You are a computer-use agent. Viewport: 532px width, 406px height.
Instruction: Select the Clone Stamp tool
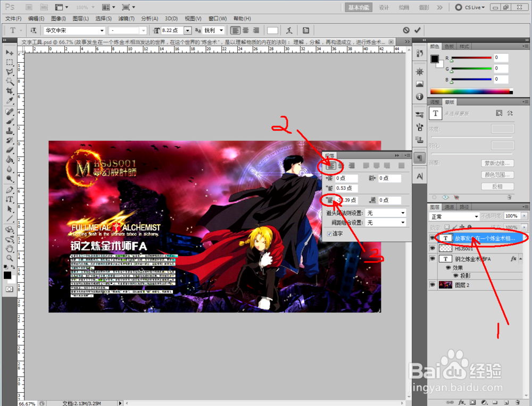[10, 131]
